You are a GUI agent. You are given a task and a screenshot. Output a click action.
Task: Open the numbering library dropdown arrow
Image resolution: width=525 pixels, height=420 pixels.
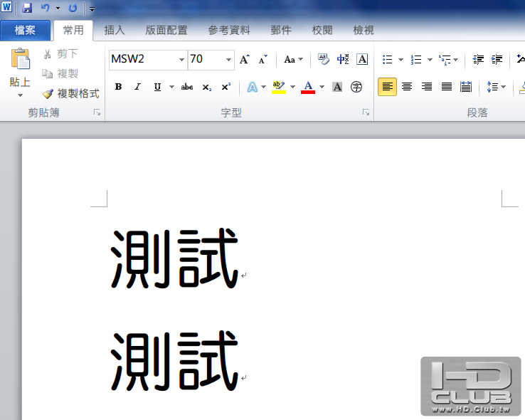430,60
